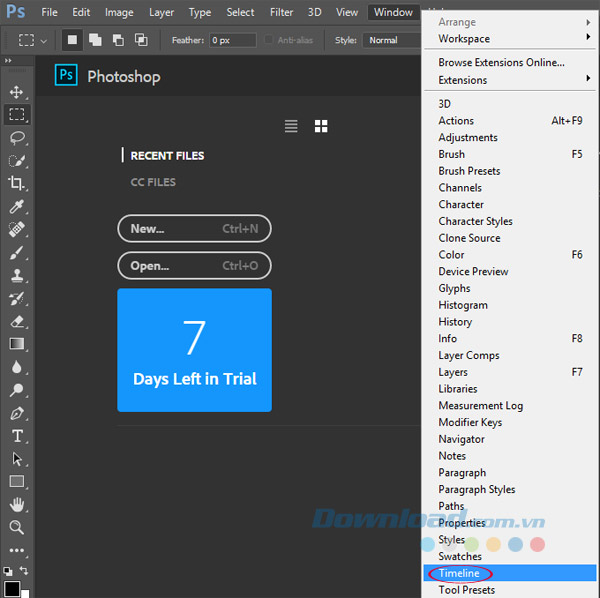Open the Filter menu
600x598 pixels.
coord(282,12)
